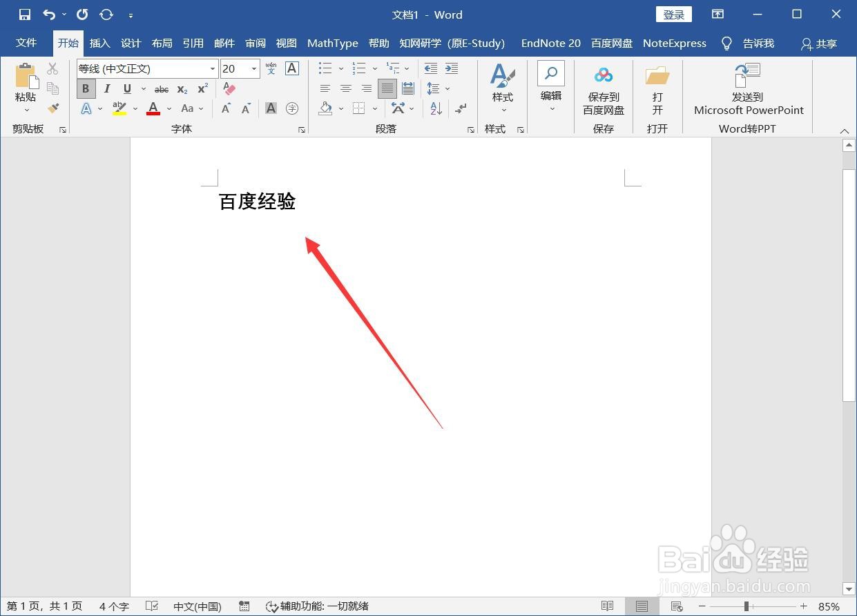
Task: Decrease font size with Shrink Font
Action: point(247,108)
